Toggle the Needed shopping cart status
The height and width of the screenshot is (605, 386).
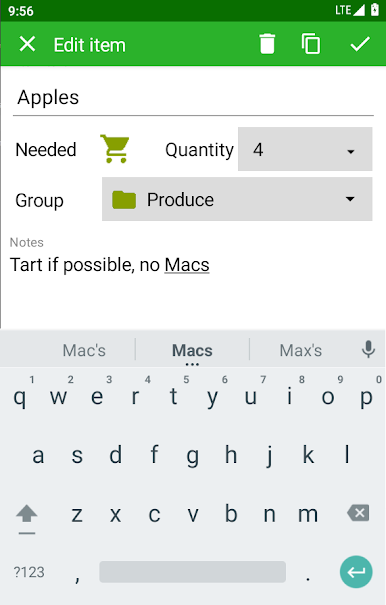coord(115,149)
